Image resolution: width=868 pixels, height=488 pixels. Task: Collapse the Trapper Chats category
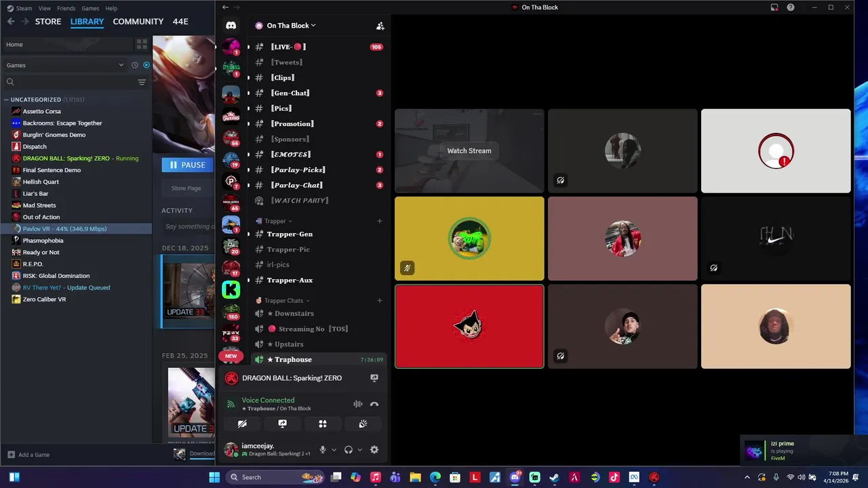[283, 300]
